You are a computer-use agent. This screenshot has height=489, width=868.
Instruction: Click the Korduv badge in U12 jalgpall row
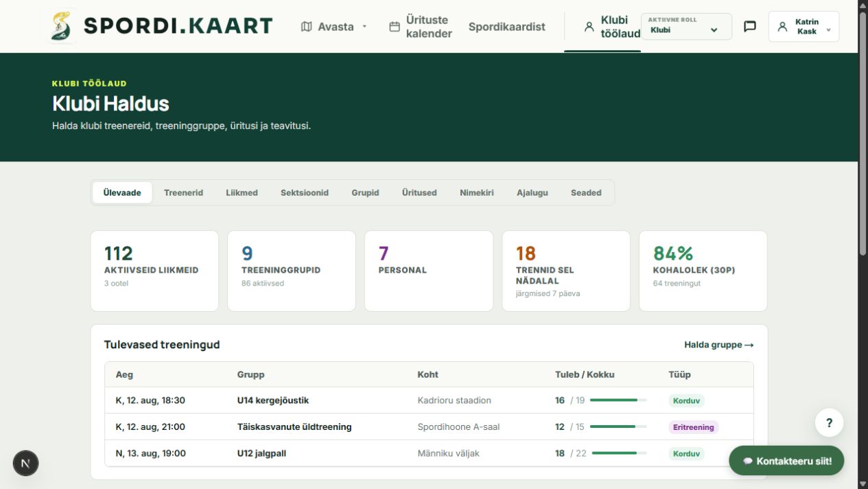coord(686,453)
